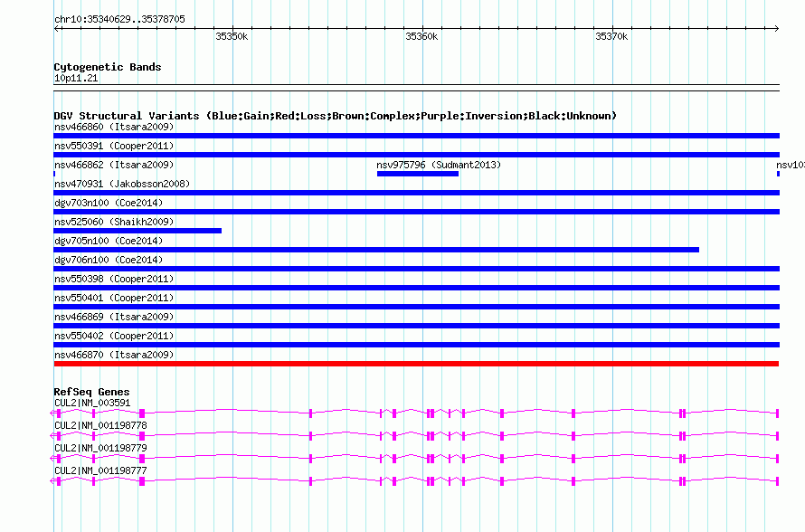Screen dimensions: 805x532
Task: Click the 35360k ruler tick label
Action: tap(421, 36)
